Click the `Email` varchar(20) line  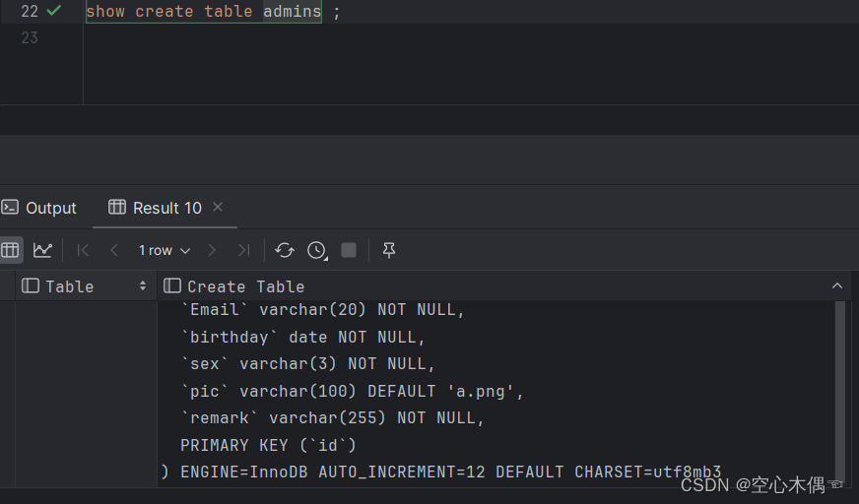tap(323, 310)
